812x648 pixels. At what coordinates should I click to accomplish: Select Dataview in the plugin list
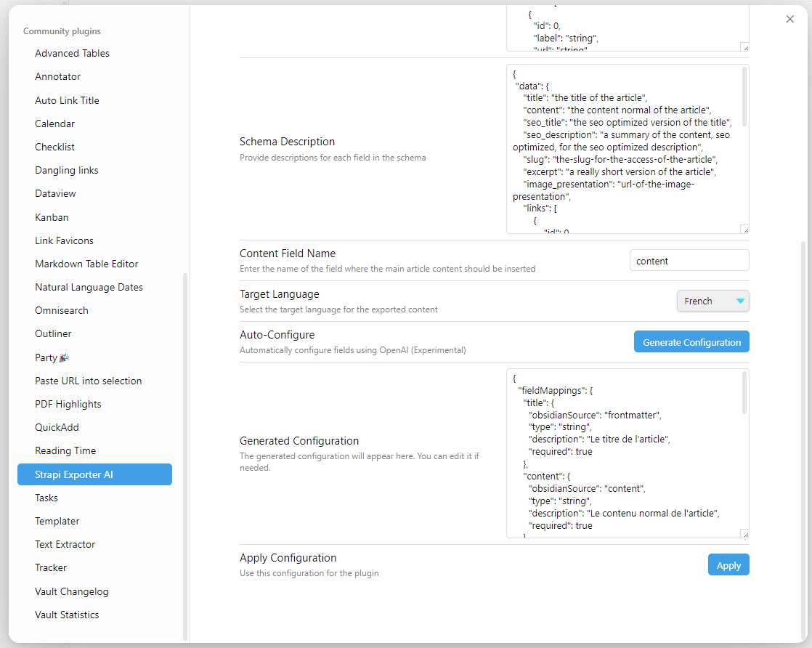55,193
